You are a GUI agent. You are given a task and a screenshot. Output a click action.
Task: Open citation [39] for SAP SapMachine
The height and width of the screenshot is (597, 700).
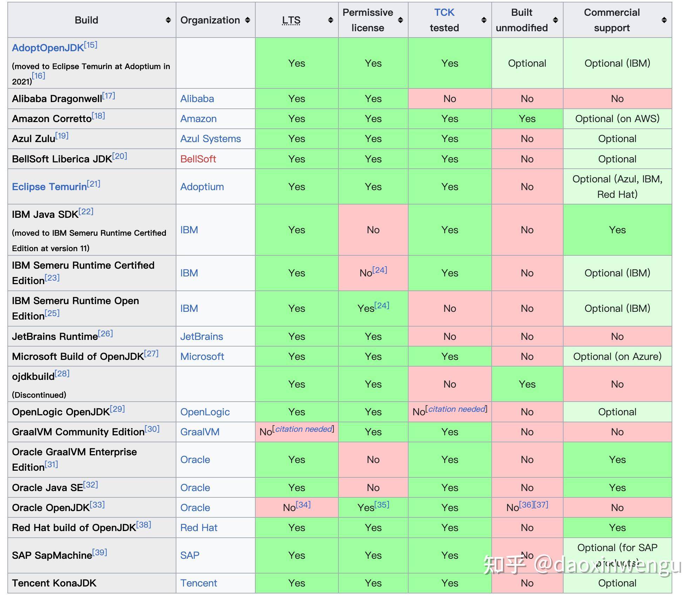pos(100,552)
